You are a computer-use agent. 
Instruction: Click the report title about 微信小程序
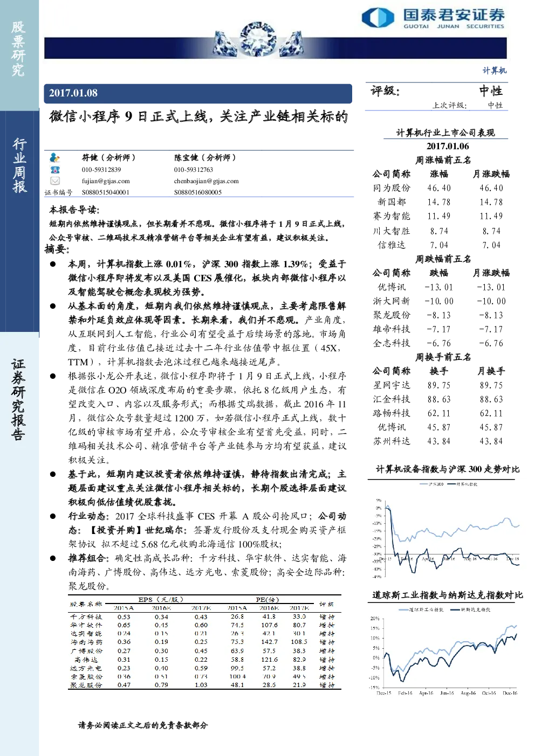pyautogui.click(x=198, y=116)
